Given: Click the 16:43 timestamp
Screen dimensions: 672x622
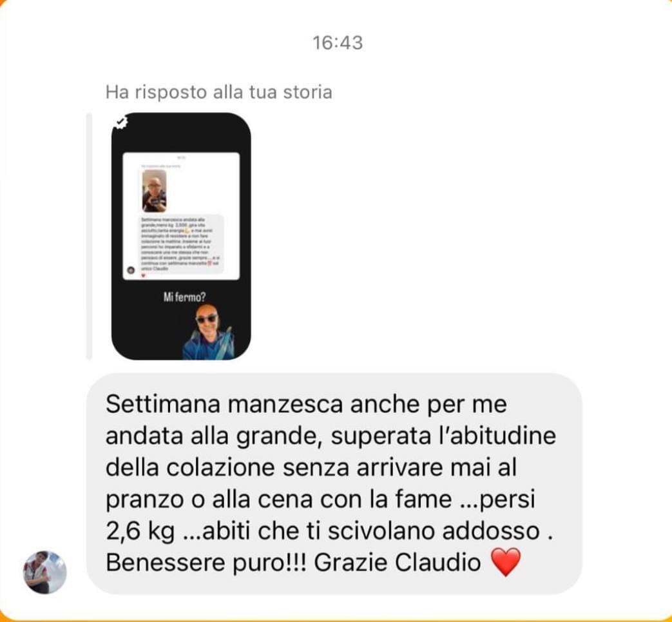Looking at the screenshot, I should coord(338,43).
